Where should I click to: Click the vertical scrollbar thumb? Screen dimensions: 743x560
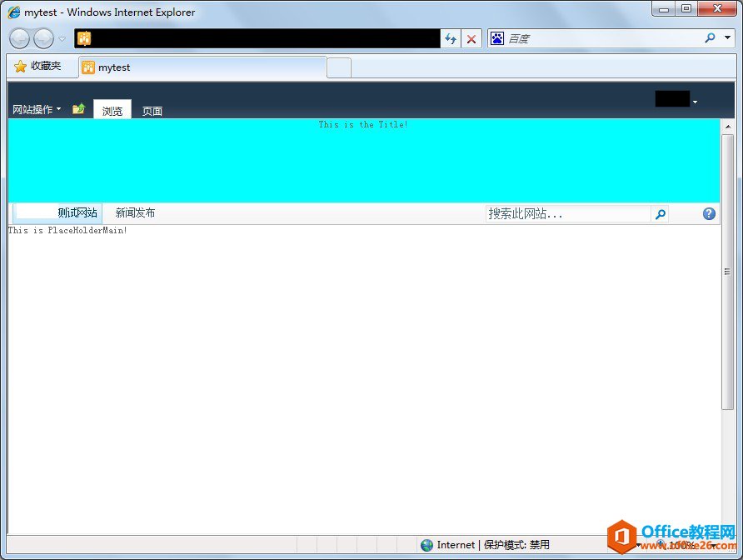[727, 272]
